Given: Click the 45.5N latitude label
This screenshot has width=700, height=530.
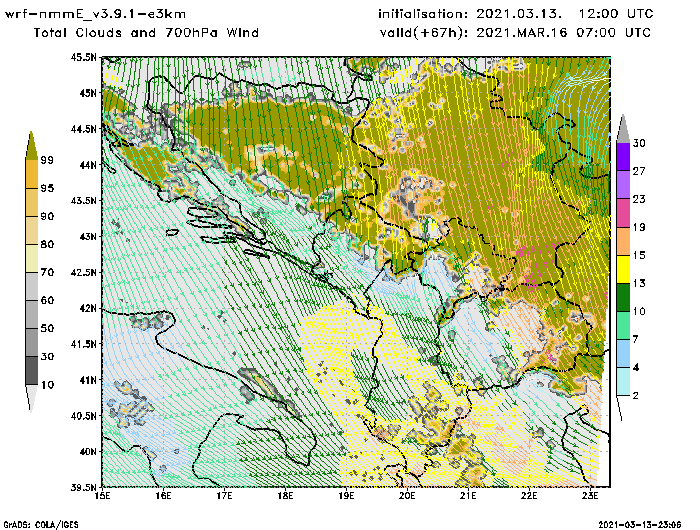Looking at the screenshot, I should click(x=83, y=57).
